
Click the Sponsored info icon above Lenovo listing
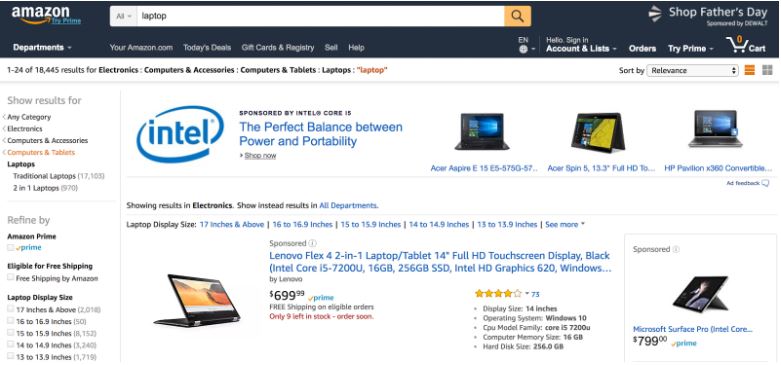312,243
